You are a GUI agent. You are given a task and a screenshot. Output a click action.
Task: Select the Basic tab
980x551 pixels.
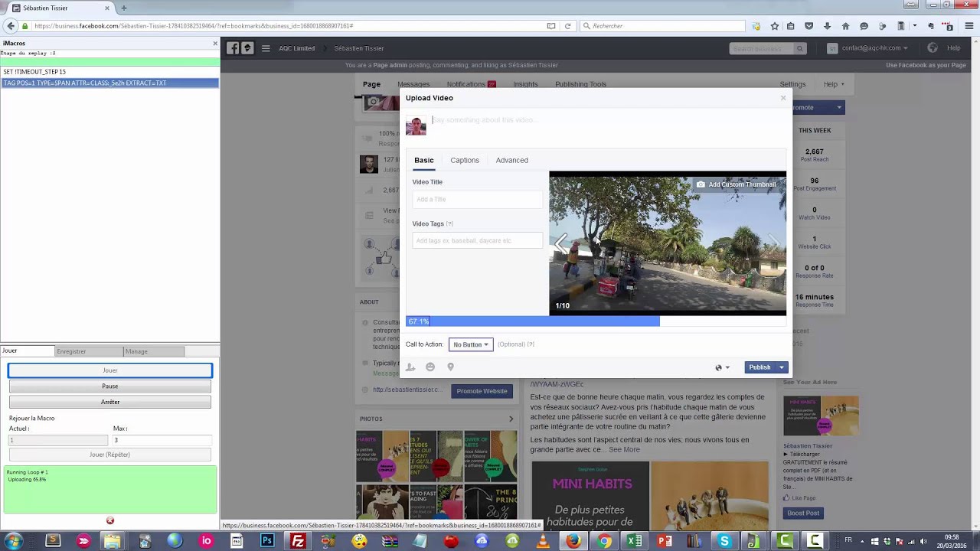pyautogui.click(x=424, y=160)
